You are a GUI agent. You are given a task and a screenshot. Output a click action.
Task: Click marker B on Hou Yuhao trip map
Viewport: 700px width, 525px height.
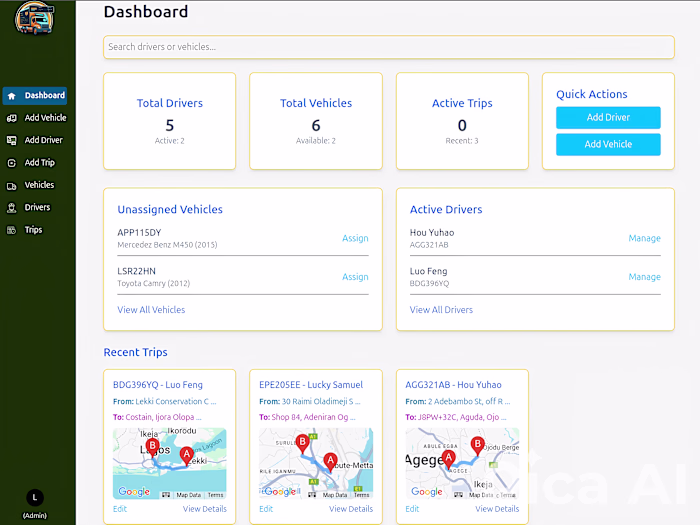pyautogui.click(x=478, y=445)
